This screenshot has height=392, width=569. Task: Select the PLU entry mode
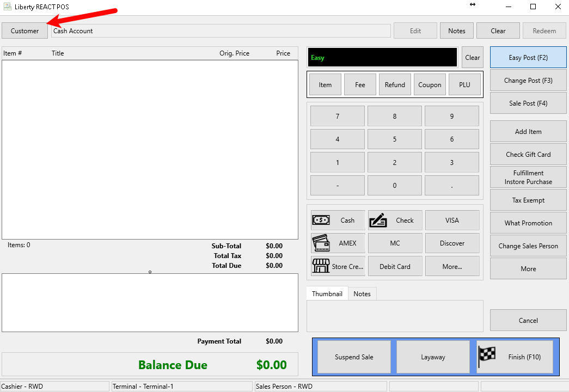(x=464, y=84)
